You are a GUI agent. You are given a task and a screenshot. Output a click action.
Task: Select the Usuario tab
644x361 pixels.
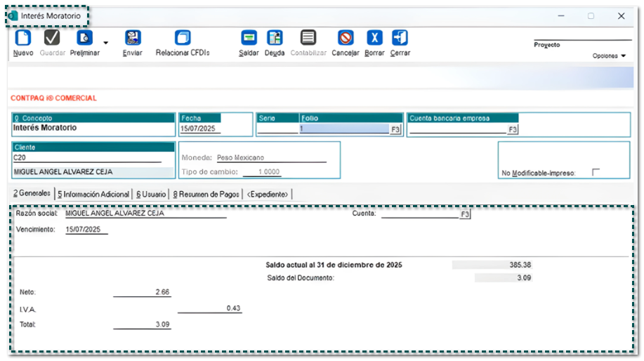click(151, 194)
